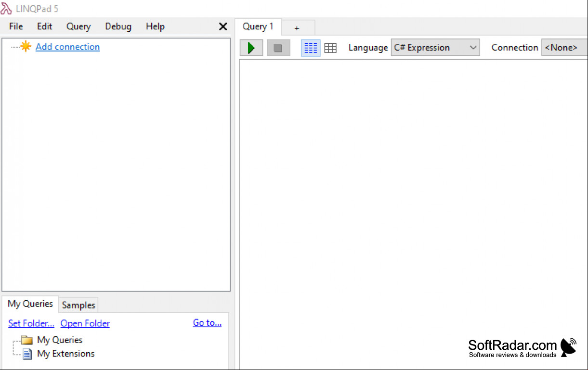Screen dimensions: 588x370
Task: Click the Go to link
Action: point(207,323)
